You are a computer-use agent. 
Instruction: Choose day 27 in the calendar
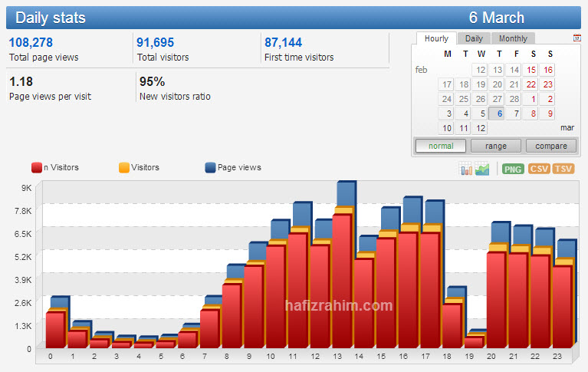coord(496,99)
